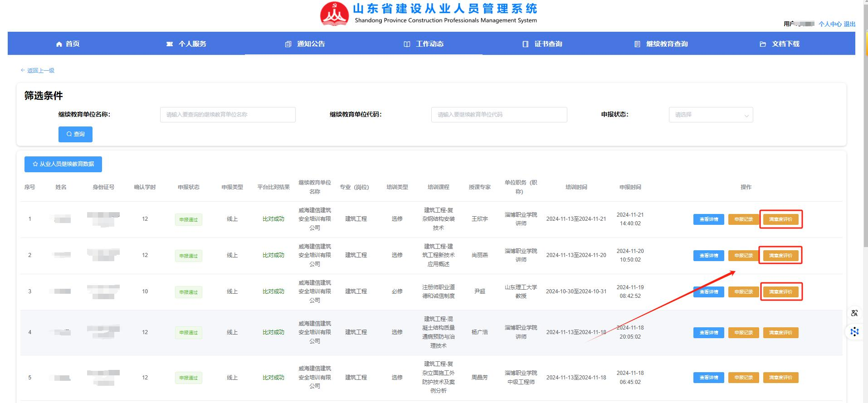Click the 培训课程 column header

coord(438,187)
